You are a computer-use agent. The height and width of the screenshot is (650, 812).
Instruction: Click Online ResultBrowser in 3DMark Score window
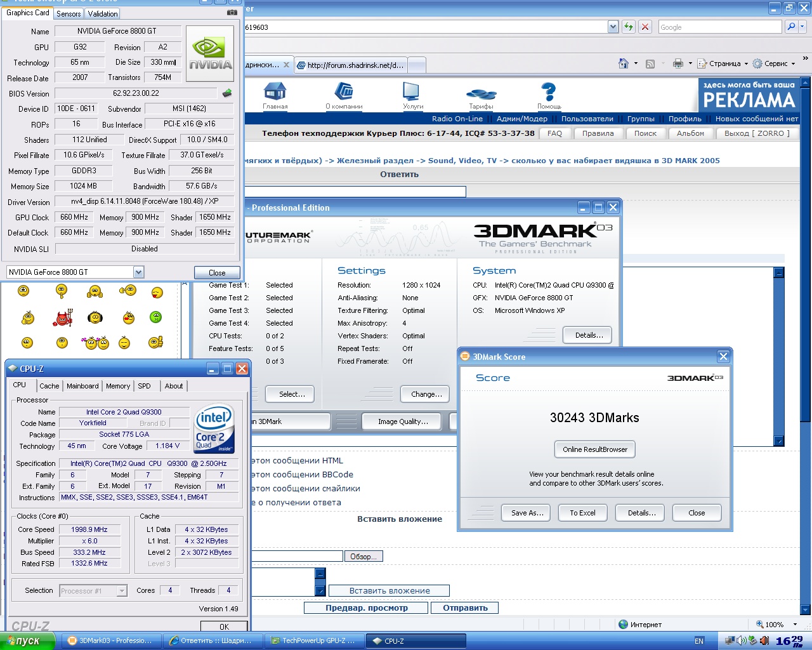595,449
